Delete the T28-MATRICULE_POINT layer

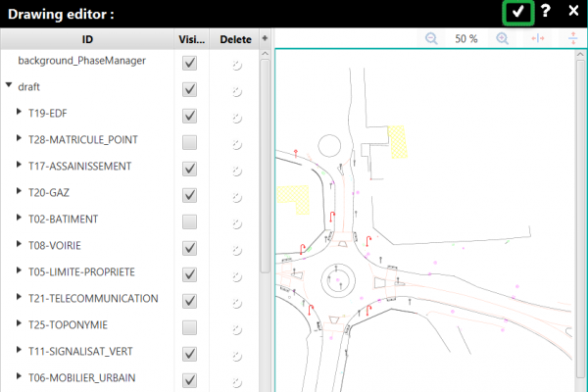click(x=236, y=144)
